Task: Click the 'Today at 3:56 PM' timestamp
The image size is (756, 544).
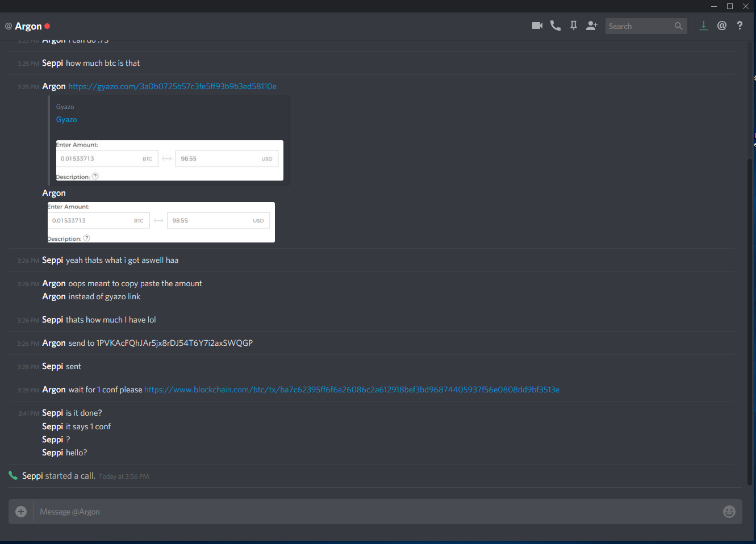Action: tap(124, 476)
